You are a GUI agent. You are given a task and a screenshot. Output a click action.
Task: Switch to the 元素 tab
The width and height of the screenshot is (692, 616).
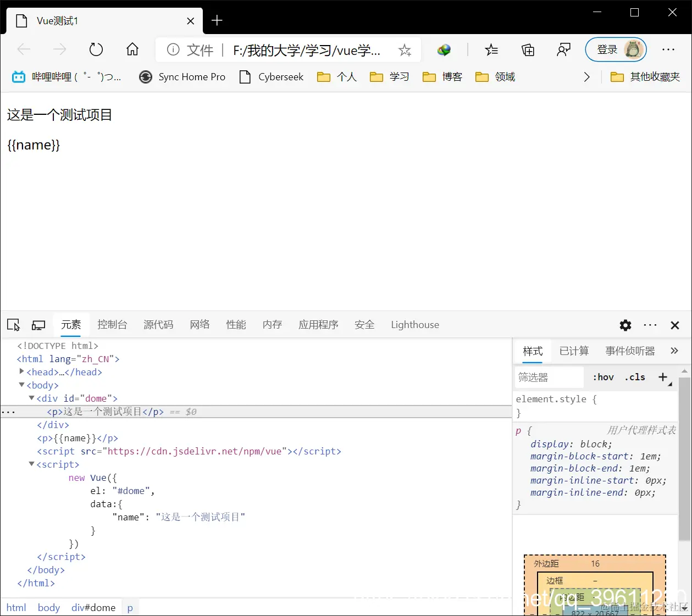click(71, 325)
